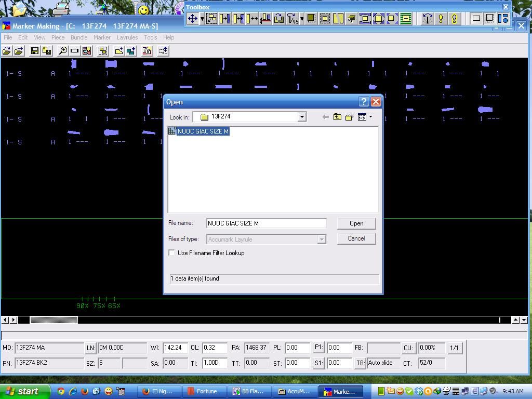Click the document report icon in toolbar
Image resolution: width=532 pixels, height=399 pixels.
[x=147, y=51]
